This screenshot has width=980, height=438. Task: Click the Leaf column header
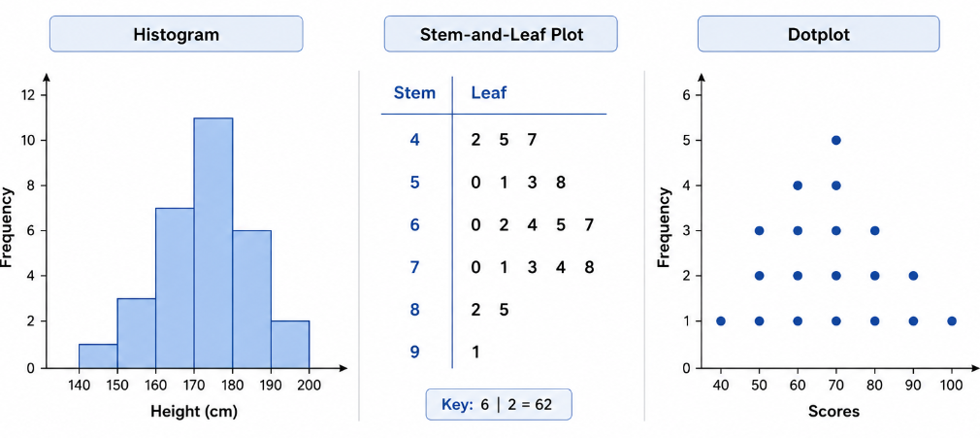click(x=489, y=93)
